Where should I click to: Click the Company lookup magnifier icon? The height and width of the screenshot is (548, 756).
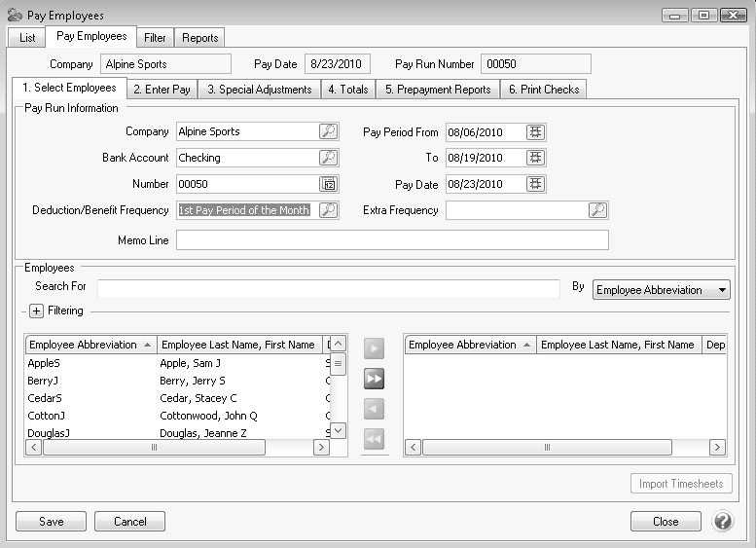click(329, 131)
